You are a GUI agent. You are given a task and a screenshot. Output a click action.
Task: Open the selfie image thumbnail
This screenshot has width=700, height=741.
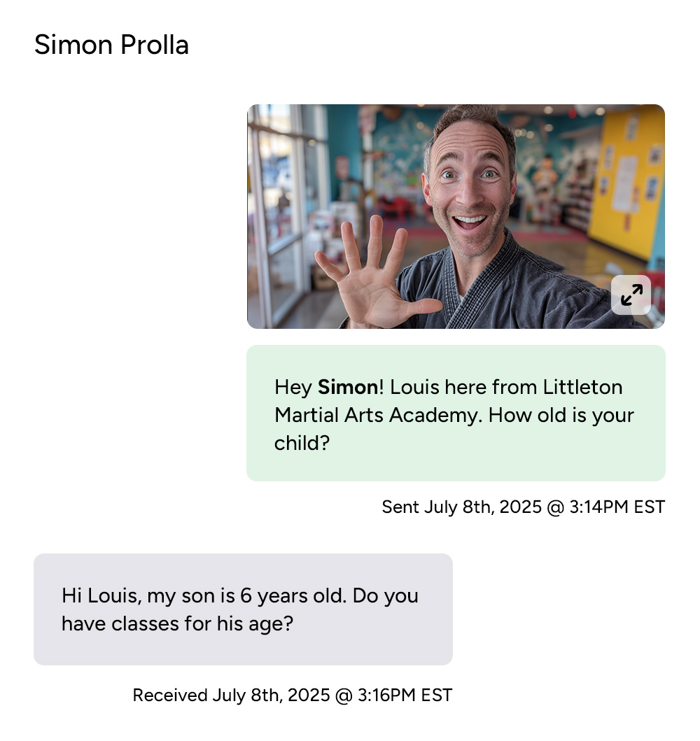[456, 216]
